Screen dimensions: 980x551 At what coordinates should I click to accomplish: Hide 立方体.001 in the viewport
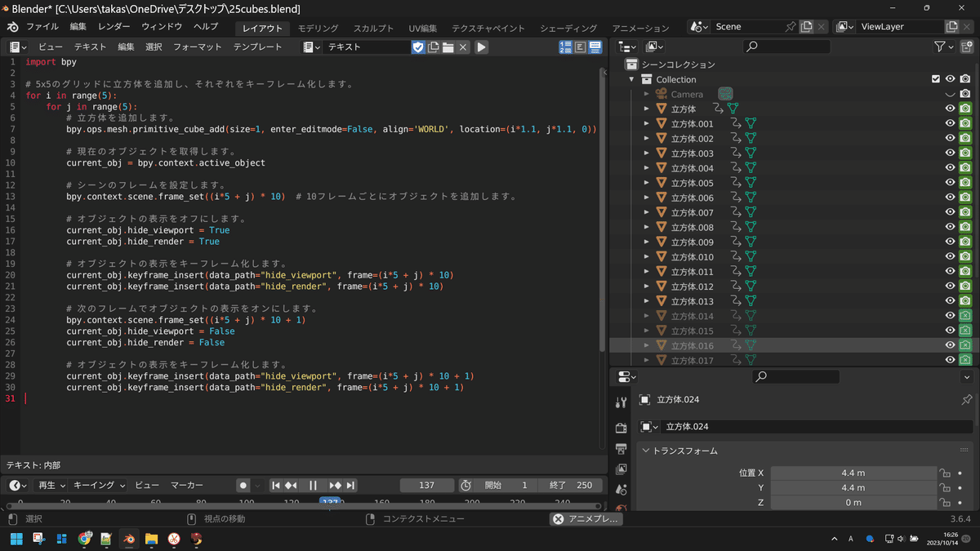point(950,123)
